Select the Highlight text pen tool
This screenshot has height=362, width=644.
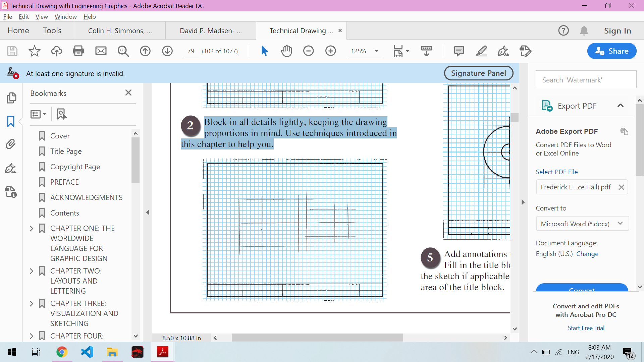[481, 51]
